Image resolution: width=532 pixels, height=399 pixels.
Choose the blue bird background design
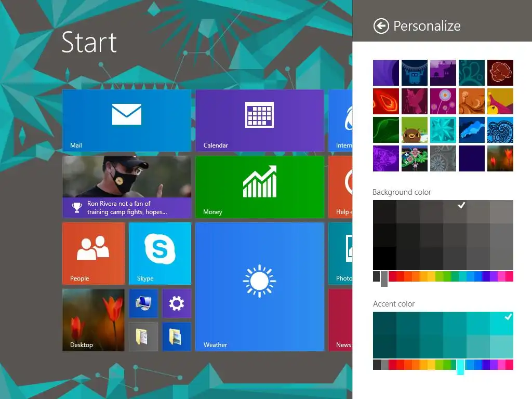(x=472, y=130)
